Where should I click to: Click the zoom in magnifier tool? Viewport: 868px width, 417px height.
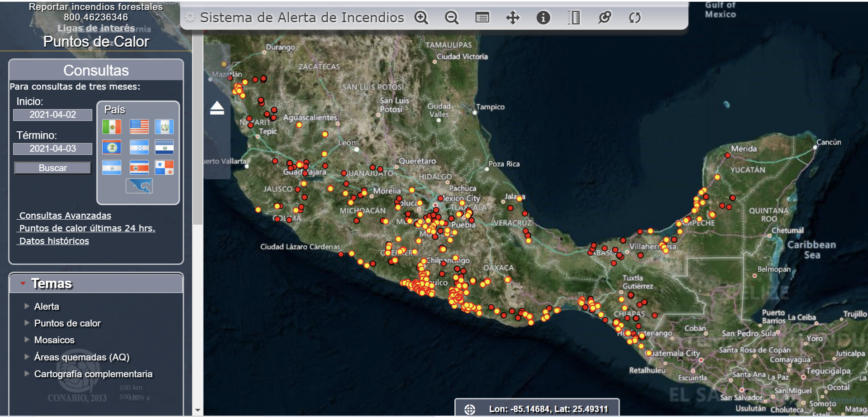[x=421, y=18]
